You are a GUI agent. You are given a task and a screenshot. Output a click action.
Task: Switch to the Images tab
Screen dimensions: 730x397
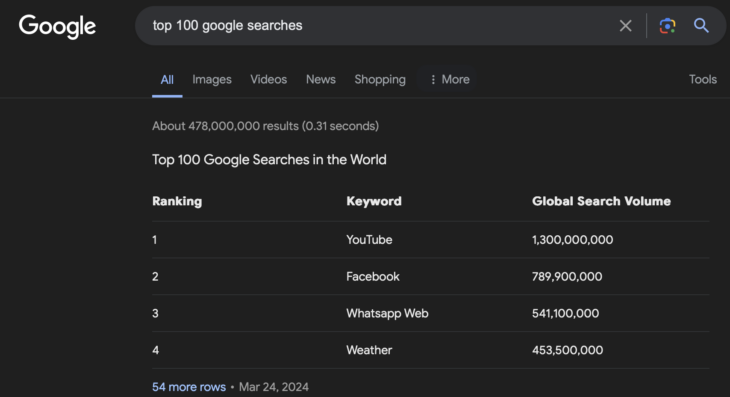click(x=212, y=80)
